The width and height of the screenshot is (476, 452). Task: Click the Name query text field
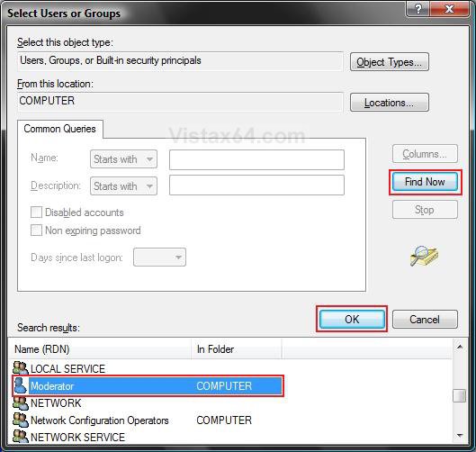(256, 159)
